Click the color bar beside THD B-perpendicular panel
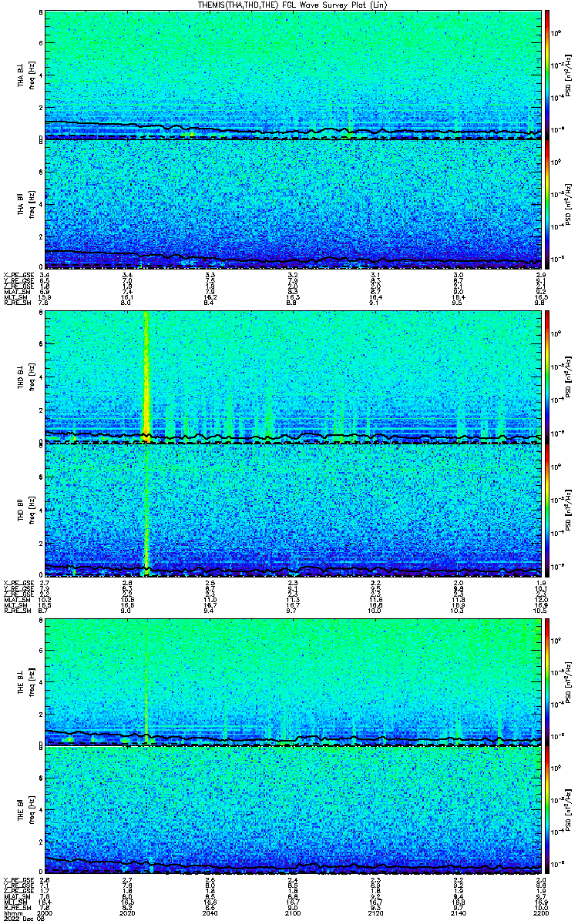This screenshot has width=578, height=924. click(548, 377)
